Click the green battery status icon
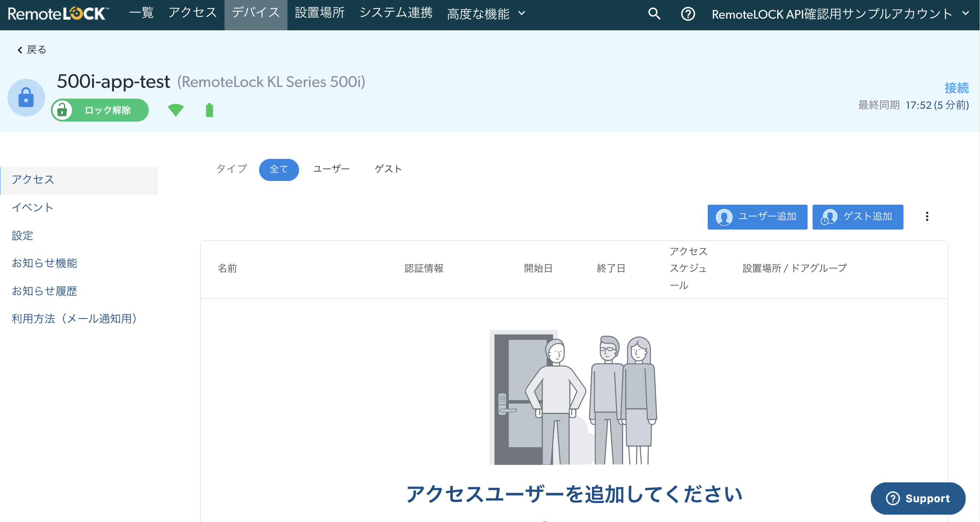Image resolution: width=980 pixels, height=522 pixels. (209, 110)
